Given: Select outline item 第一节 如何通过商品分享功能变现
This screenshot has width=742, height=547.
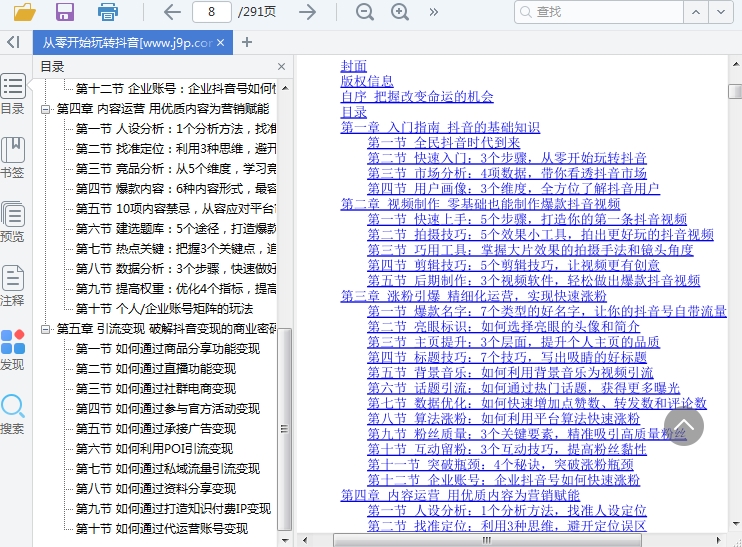Looking at the screenshot, I should pos(168,349).
